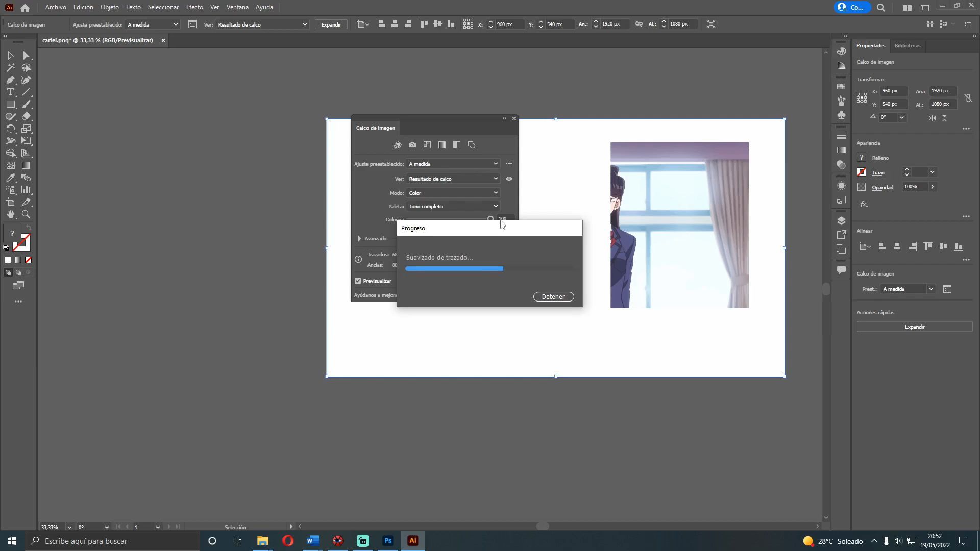The width and height of the screenshot is (980, 551).
Task: Expand the Avanzado section
Action: click(x=360, y=239)
